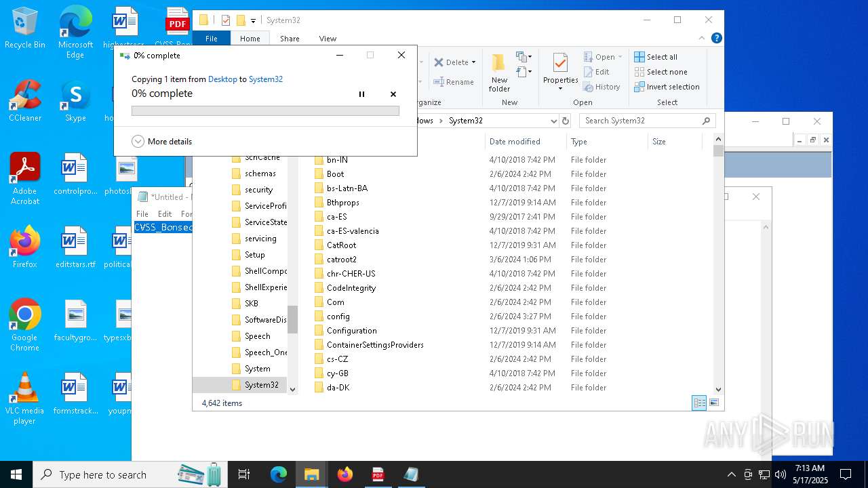This screenshot has height=488, width=868.
Task: Click the quick access Properties icon
Action: 226,20
